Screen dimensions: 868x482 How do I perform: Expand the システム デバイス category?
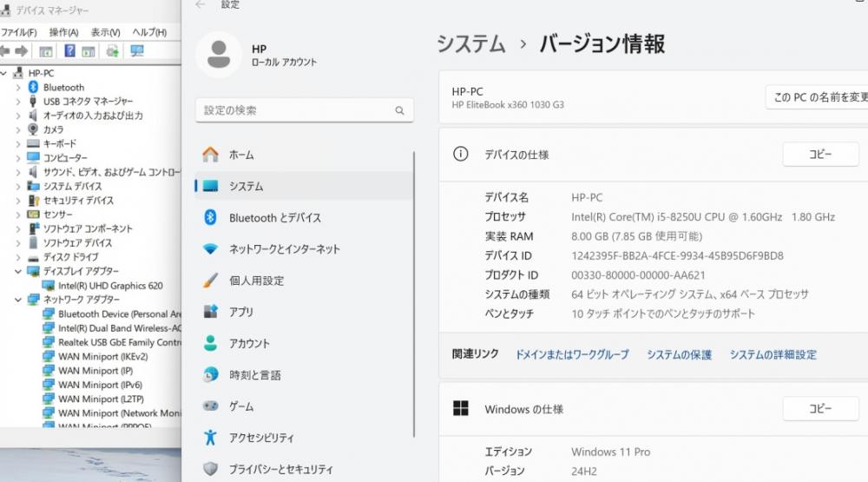[18, 186]
